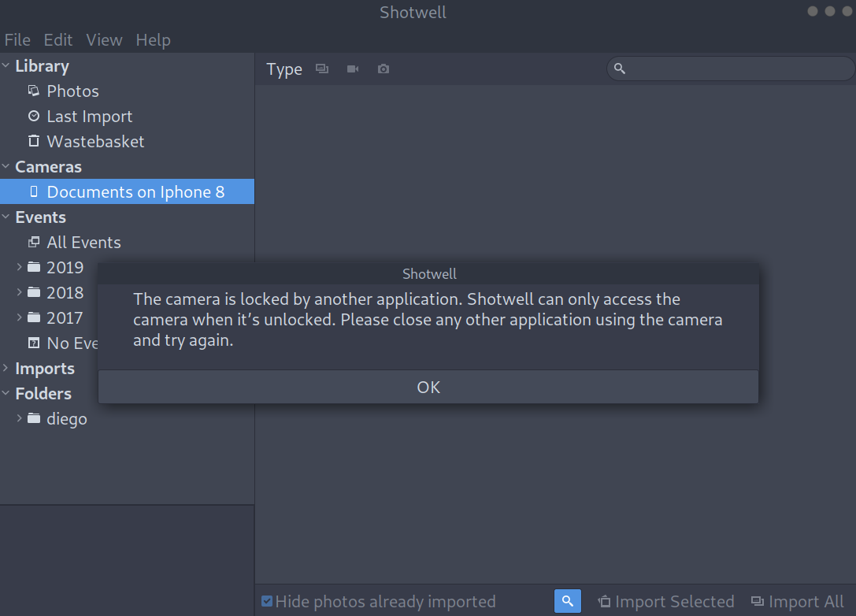This screenshot has width=856, height=616.
Task: Click the Type filter label
Action: pyautogui.click(x=283, y=69)
